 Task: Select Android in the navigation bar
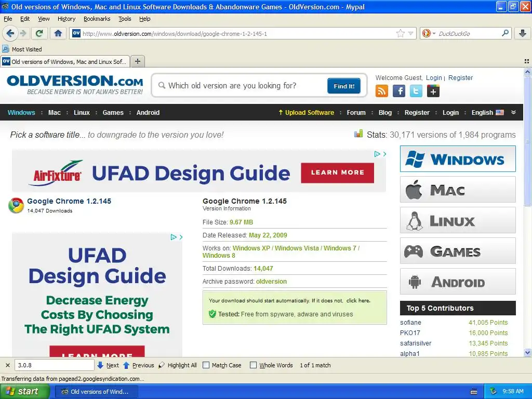pyautogui.click(x=148, y=112)
